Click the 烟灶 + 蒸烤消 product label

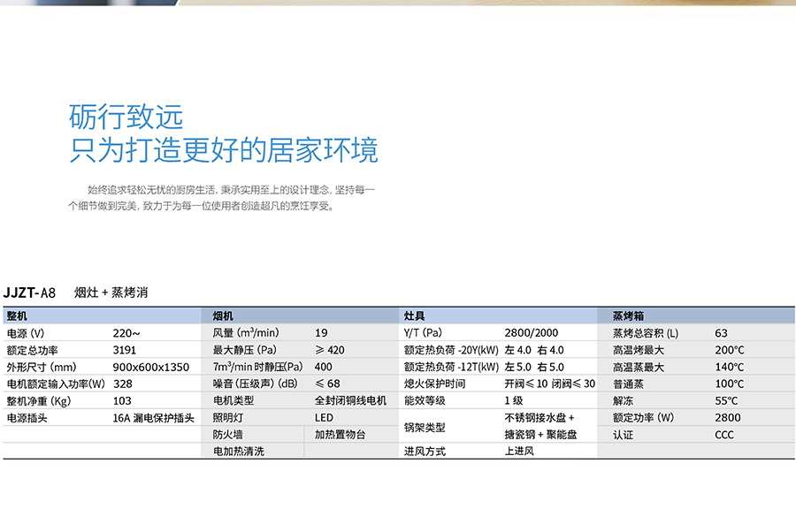click(x=111, y=293)
